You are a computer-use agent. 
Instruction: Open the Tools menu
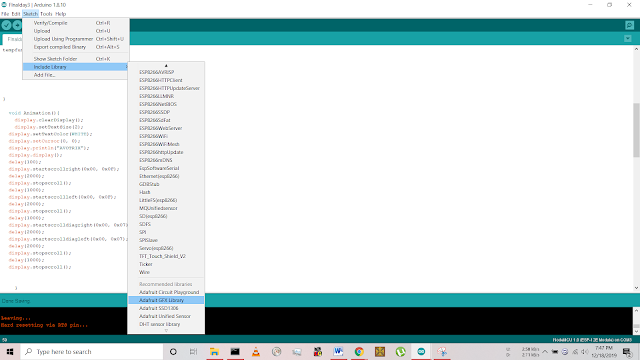click(x=46, y=14)
